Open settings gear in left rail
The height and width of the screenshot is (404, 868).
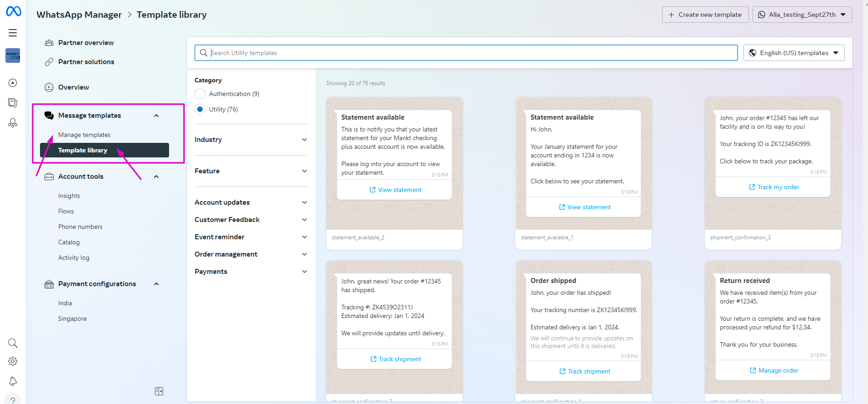click(x=13, y=361)
